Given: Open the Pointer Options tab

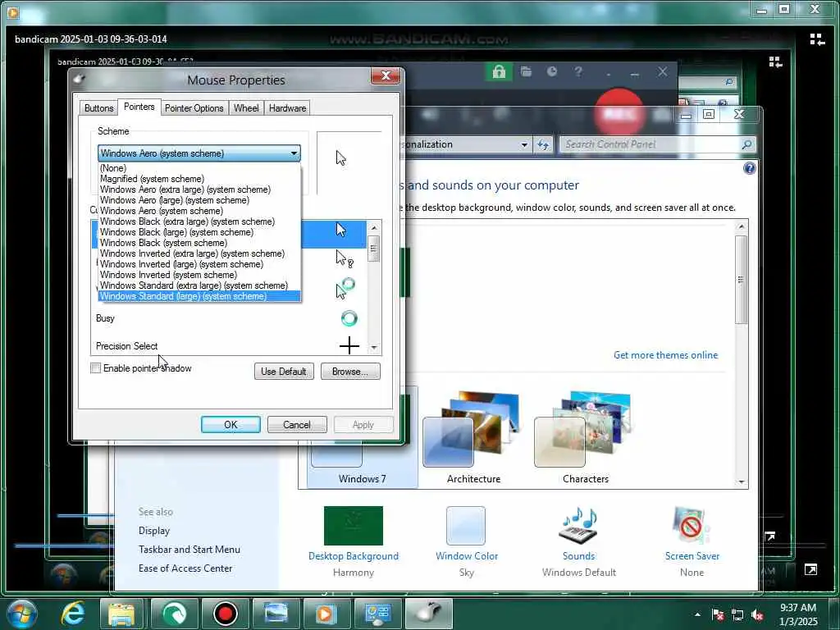Looking at the screenshot, I should pos(194,108).
